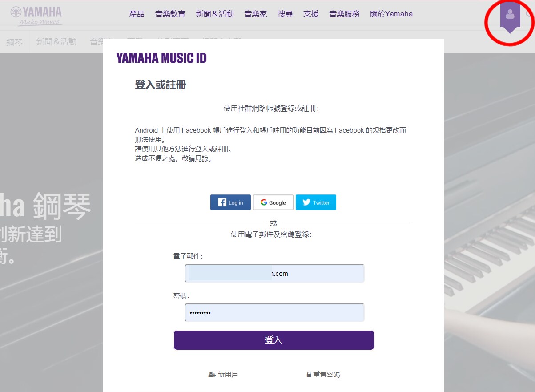Focus the 密碼 password field

[274, 313]
